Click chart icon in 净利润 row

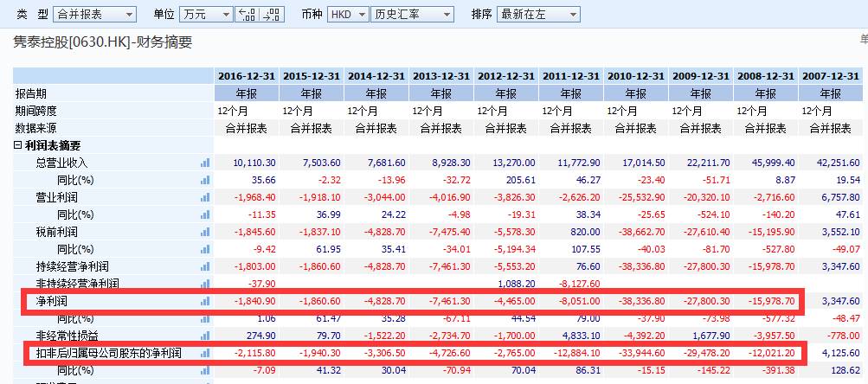tap(205, 301)
